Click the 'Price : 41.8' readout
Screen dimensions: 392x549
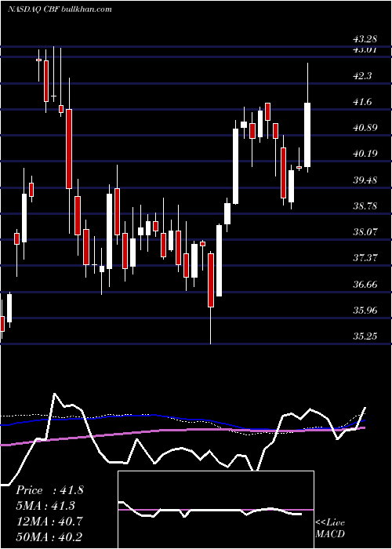pos(49,490)
